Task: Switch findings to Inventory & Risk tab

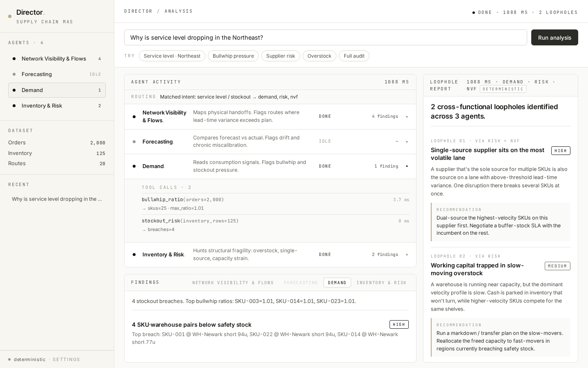Action: click(381, 283)
